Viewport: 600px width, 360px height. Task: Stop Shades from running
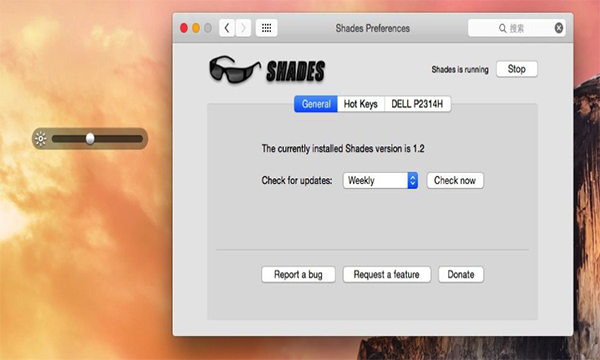517,69
